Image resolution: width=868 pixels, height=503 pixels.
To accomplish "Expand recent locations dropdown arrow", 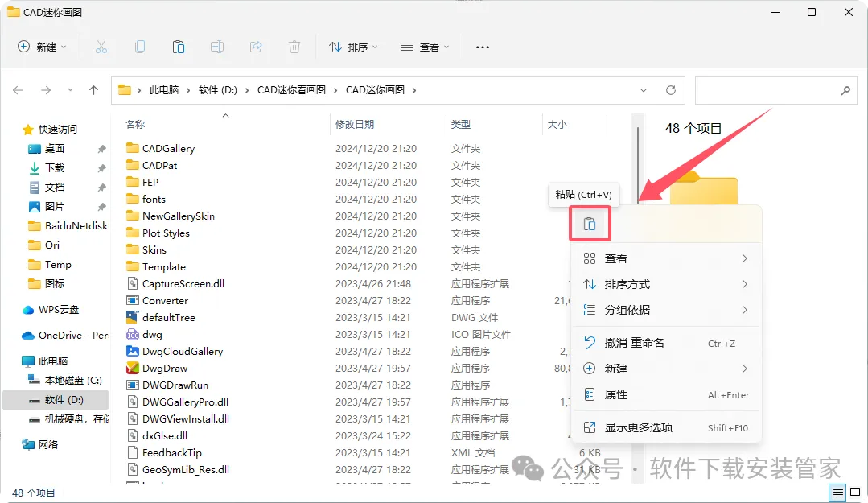I will (70, 90).
